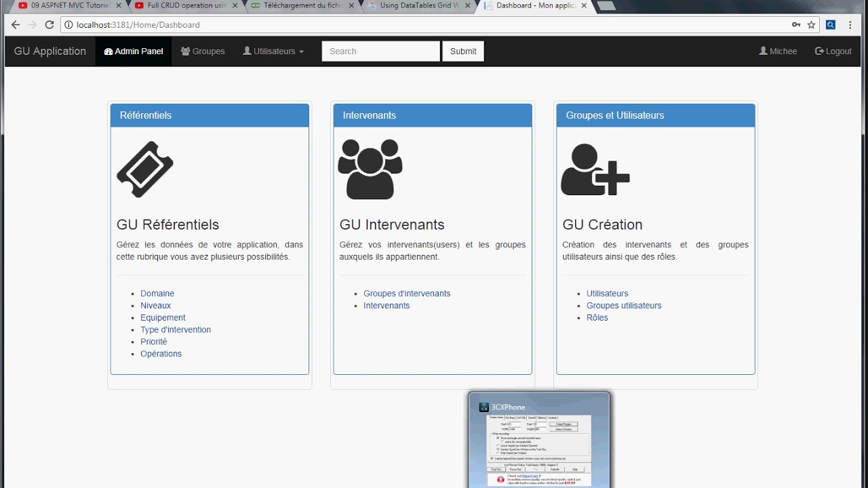Image resolution: width=868 pixels, height=488 pixels.
Task: Click the GU Création heading
Action: (603, 224)
